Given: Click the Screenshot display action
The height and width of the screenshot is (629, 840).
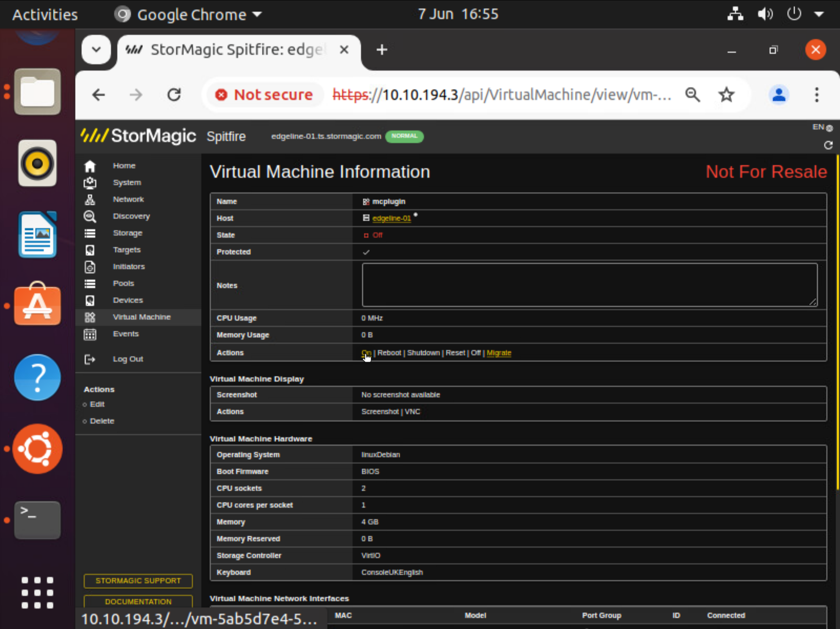Looking at the screenshot, I should [x=380, y=412].
